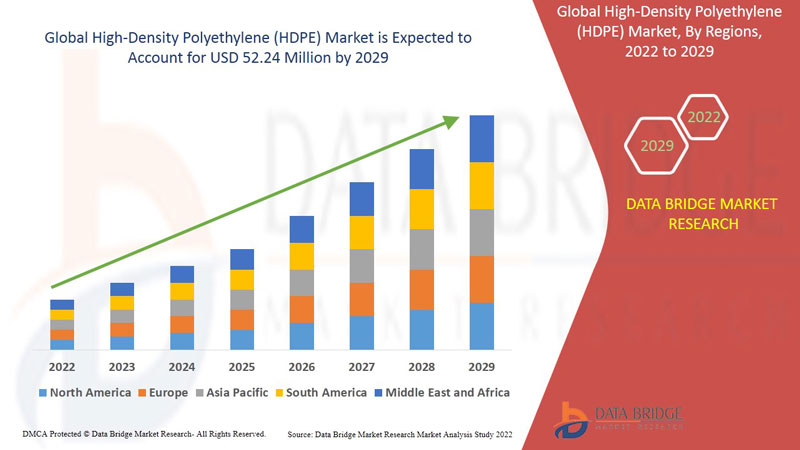This screenshot has width=800, height=450.
Task: Click the 2029 hexagon badge
Action: (x=657, y=146)
